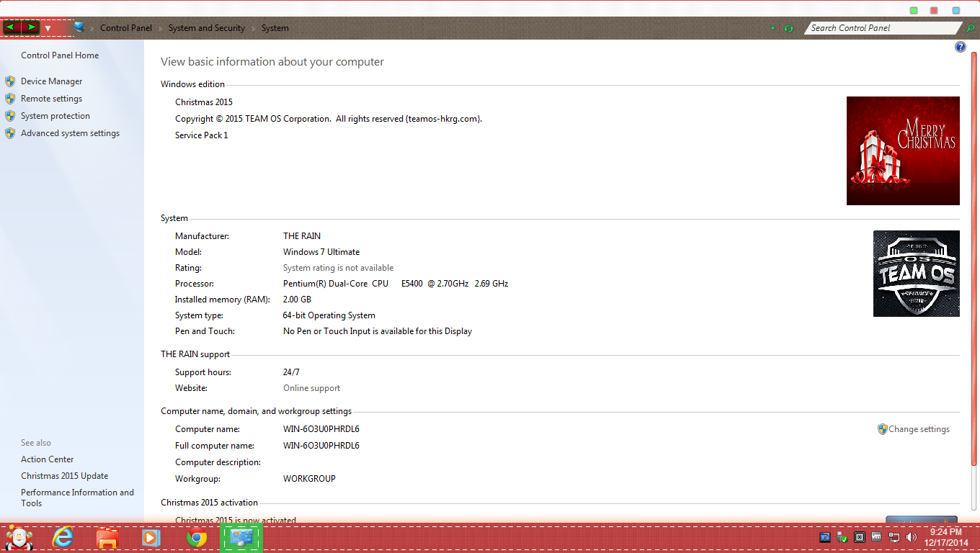Click the computer icon in address bar
This screenshot has height=553, width=980.
pyautogui.click(x=79, y=27)
